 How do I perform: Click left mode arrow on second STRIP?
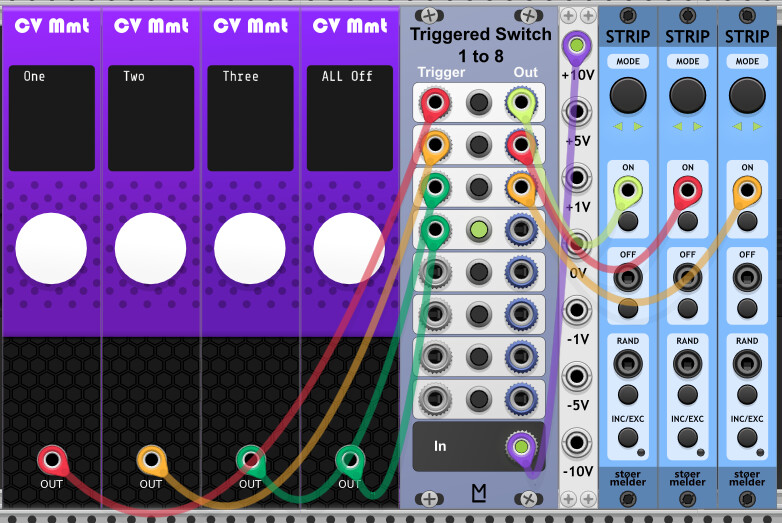click(x=678, y=127)
